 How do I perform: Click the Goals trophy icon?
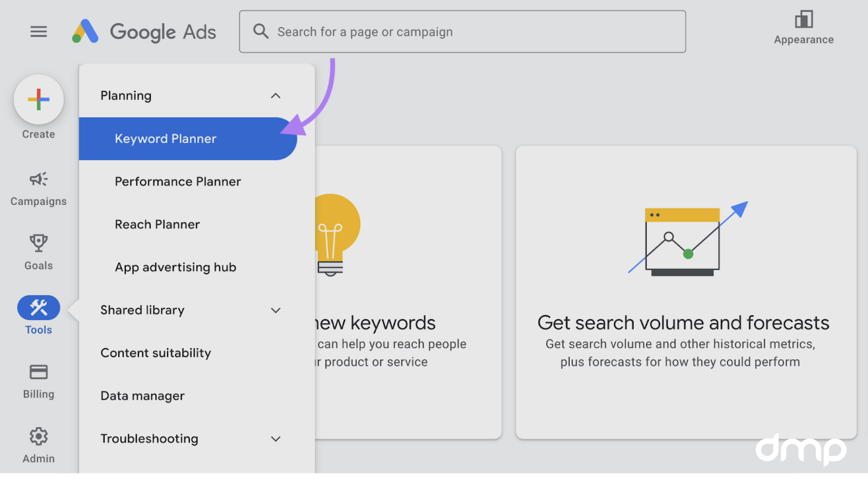pos(38,242)
